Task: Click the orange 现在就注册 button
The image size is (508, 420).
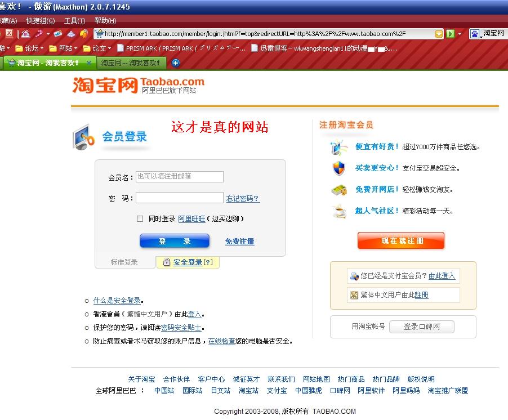Action: 401,240
